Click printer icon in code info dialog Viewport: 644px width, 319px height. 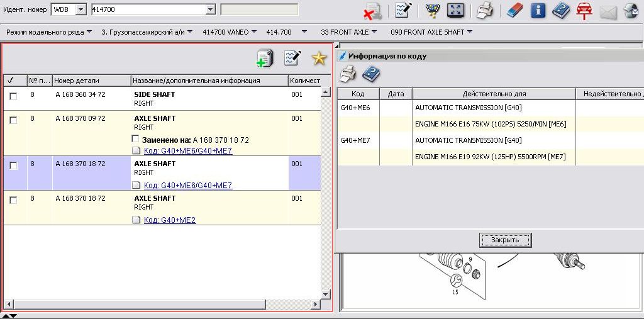(348, 74)
